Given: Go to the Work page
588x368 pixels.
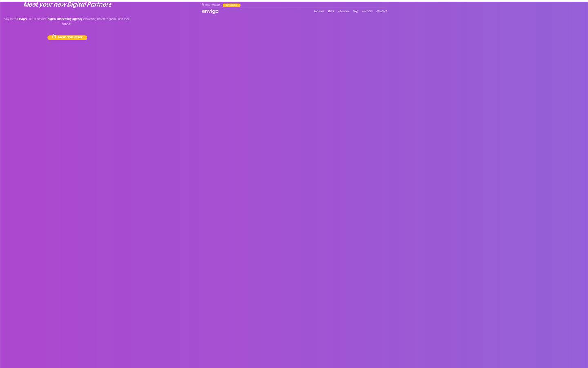Looking at the screenshot, I should point(331,11).
